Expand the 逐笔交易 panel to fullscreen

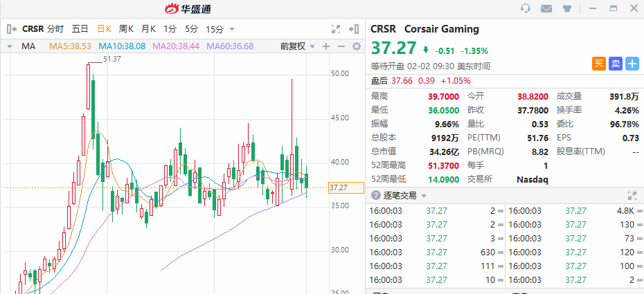tap(632, 196)
